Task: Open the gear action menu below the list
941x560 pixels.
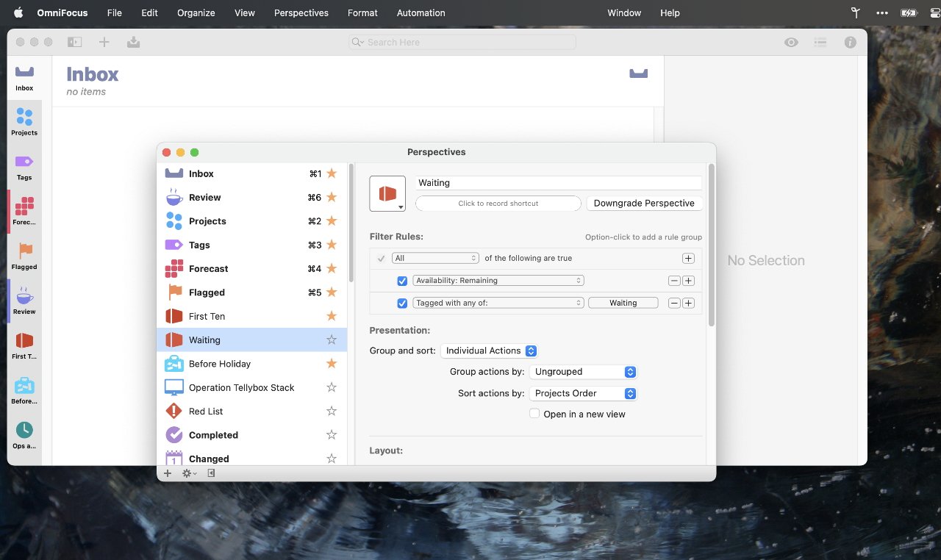Action: [189, 473]
